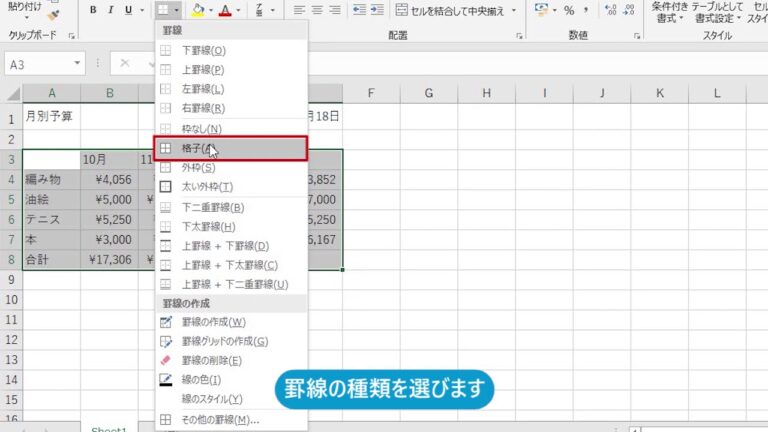The width and height of the screenshot is (768, 432).
Task: Open font color dropdown arrow
Action: [x=239, y=10]
